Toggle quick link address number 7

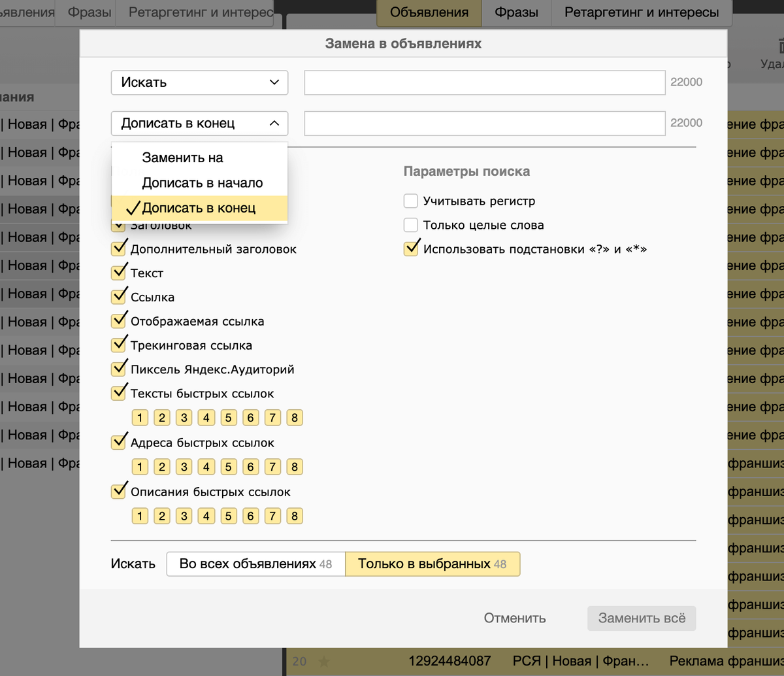tap(272, 467)
